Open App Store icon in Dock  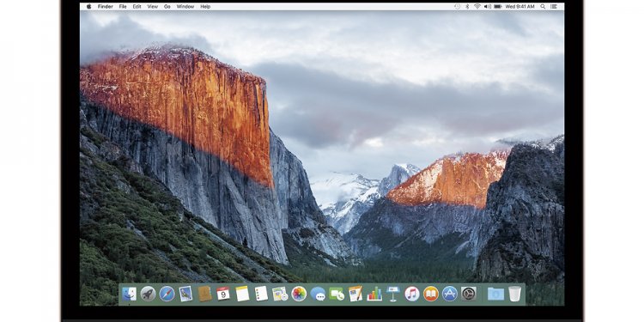tap(450, 294)
